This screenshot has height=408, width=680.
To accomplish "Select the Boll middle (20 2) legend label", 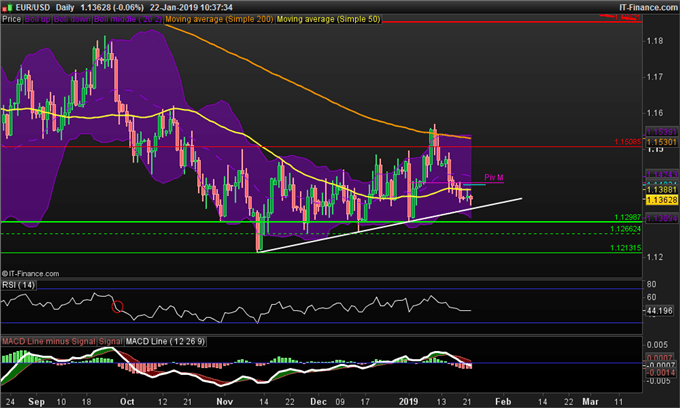I will click(128, 19).
